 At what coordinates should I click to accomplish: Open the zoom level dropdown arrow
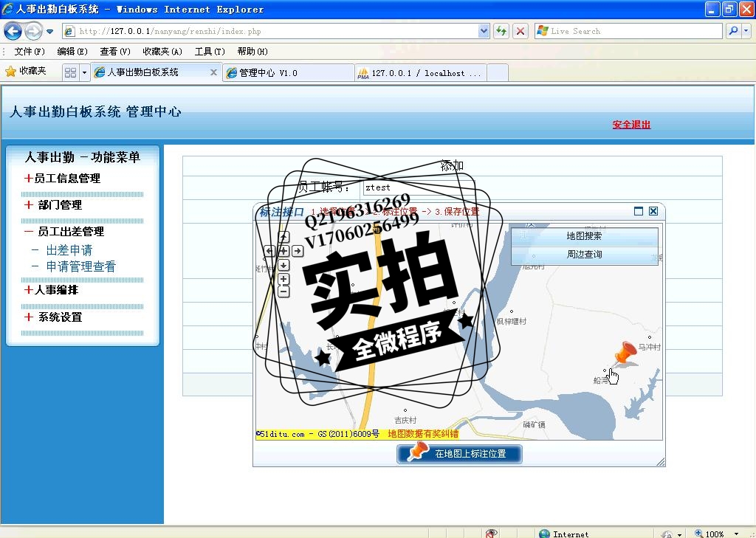[736, 534]
